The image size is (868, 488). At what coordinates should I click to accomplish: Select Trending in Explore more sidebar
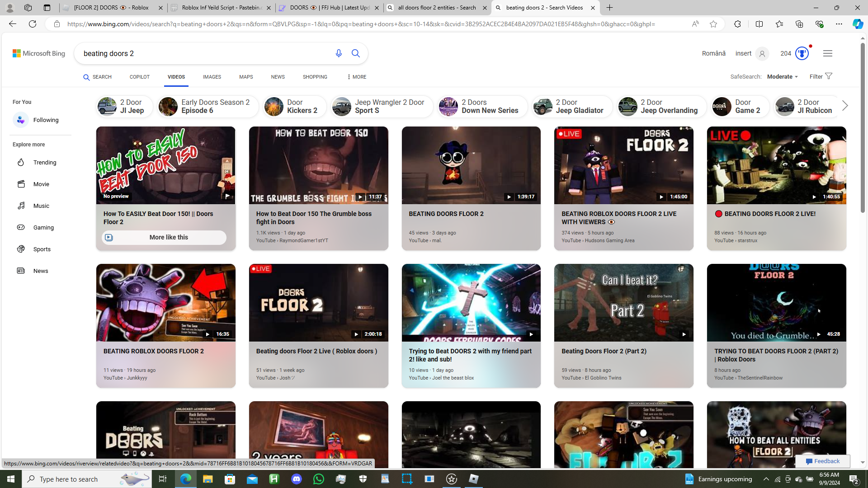pyautogui.click(x=44, y=163)
